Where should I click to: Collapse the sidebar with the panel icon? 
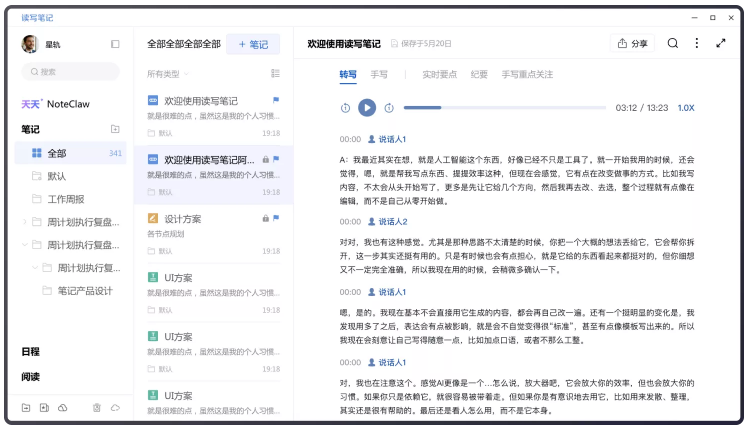(115, 44)
